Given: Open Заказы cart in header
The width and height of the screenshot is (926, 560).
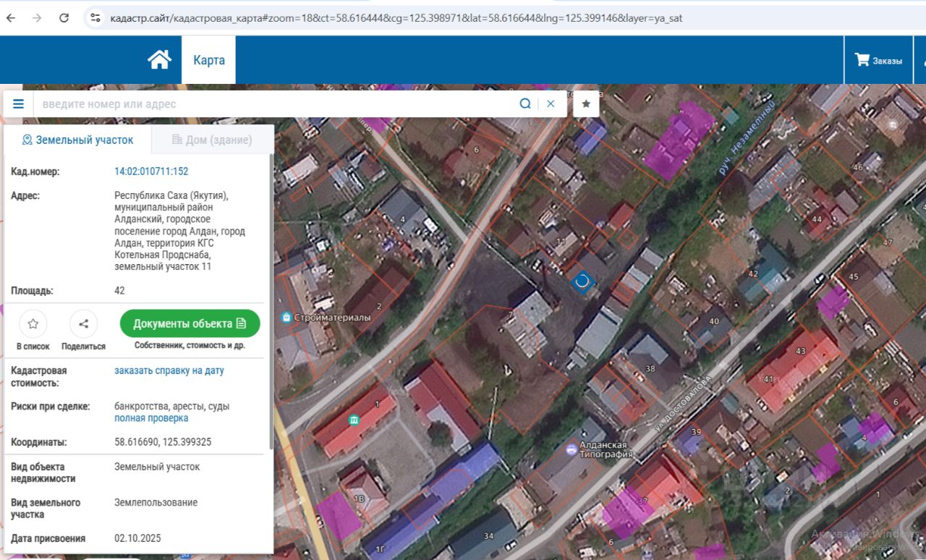Looking at the screenshot, I should tap(878, 61).
